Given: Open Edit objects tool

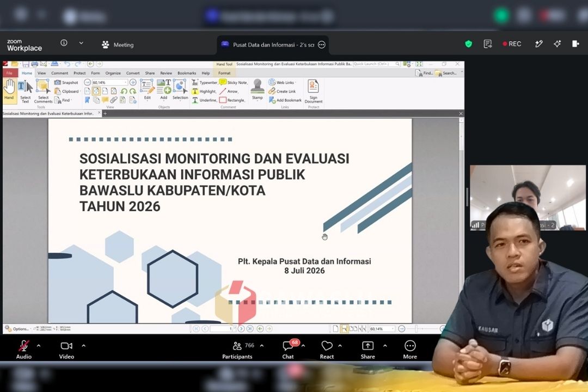Looking at the screenshot, I should (148, 90).
